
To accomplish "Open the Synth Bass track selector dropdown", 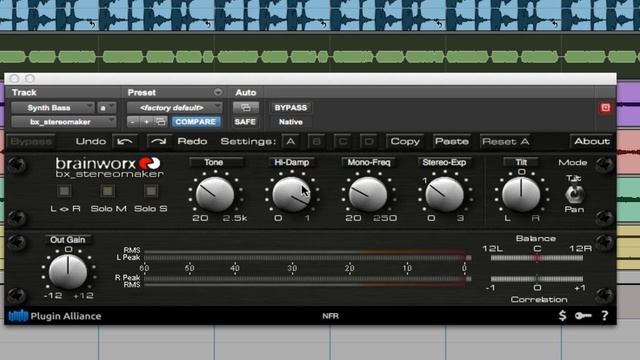I will pos(53,107).
